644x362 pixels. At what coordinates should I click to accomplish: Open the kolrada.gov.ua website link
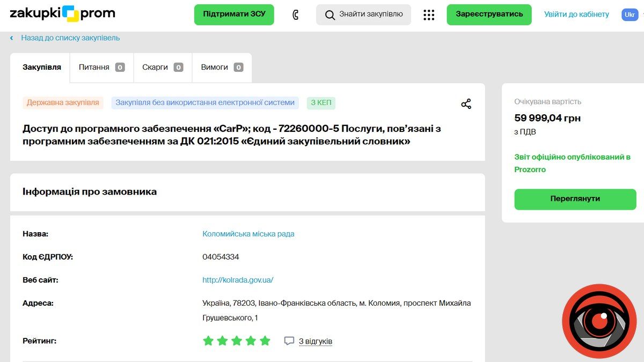tap(237, 279)
